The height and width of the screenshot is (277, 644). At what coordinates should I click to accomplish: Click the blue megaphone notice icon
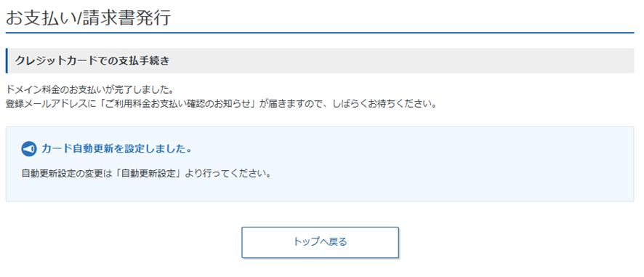click(29, 150)
